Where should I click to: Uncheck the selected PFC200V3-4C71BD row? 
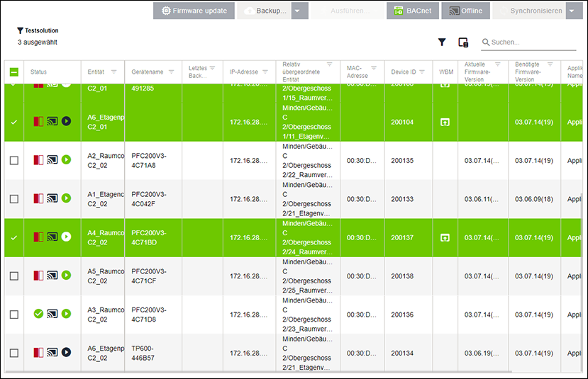(14, 237)
